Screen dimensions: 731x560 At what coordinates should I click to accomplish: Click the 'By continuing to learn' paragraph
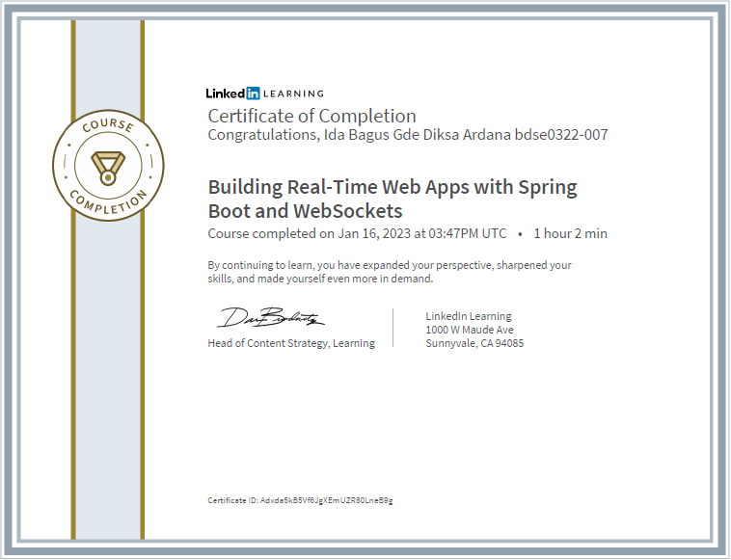[390, 272]
